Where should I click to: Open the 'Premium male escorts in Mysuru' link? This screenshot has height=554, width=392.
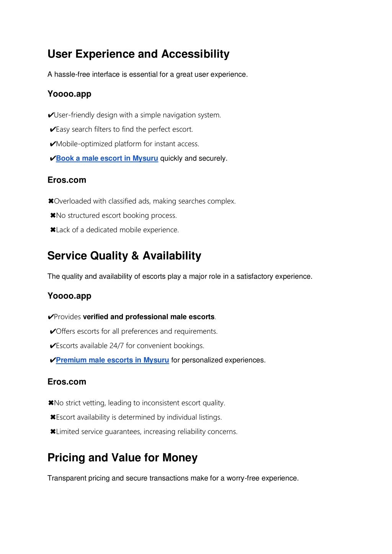[112, 360]
